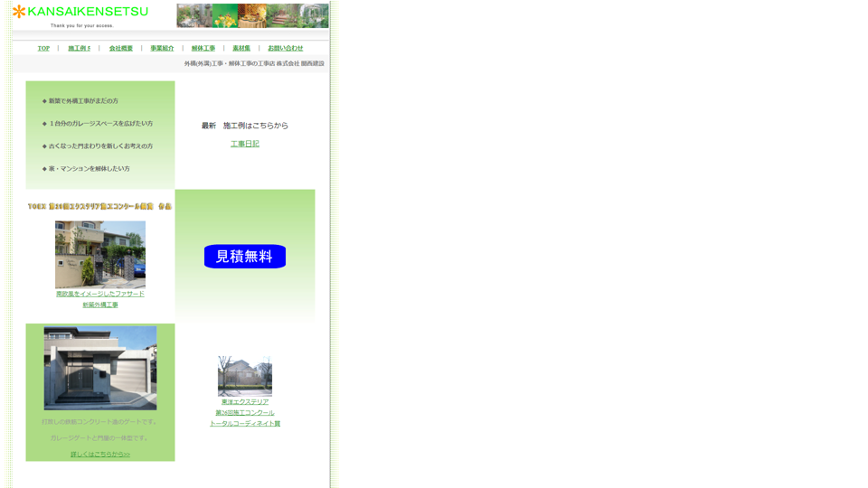
Task: Open the 東洋エクステリア link
Action: tap(245, 402)
